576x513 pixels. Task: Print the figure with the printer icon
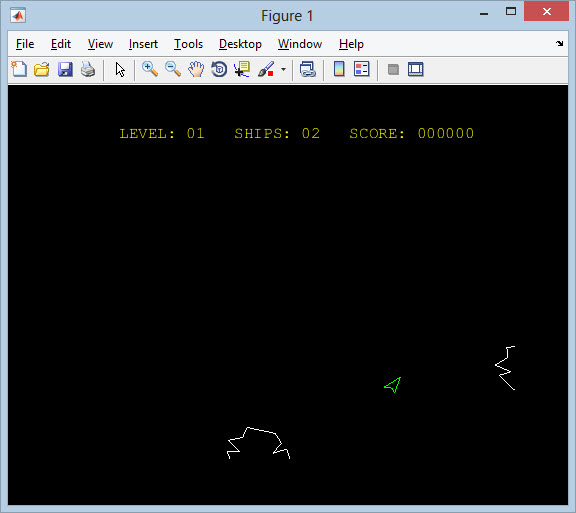pos(88,69)
